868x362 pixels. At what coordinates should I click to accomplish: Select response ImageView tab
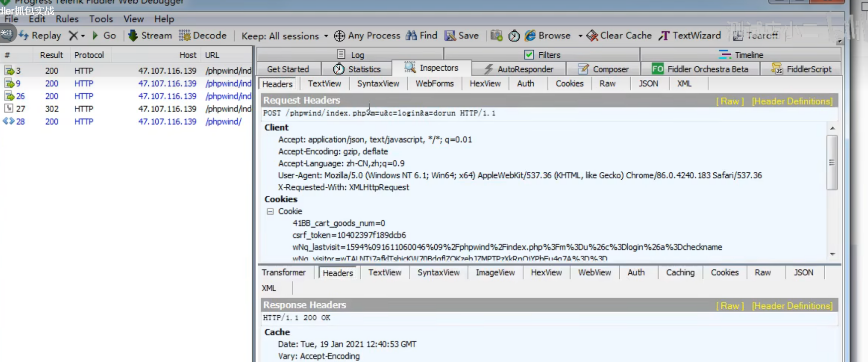coord(495,272)
